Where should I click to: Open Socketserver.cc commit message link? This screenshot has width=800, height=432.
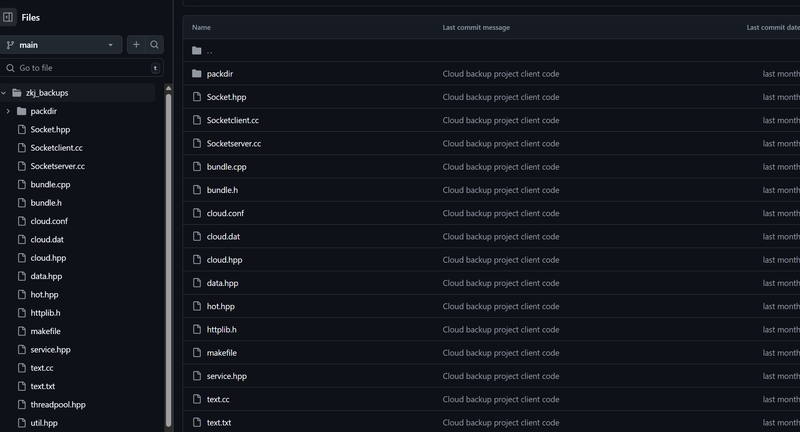[501, 144]
